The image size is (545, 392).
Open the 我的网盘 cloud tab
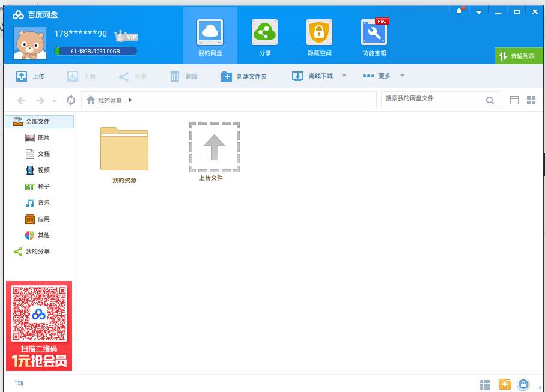(210, 35)
